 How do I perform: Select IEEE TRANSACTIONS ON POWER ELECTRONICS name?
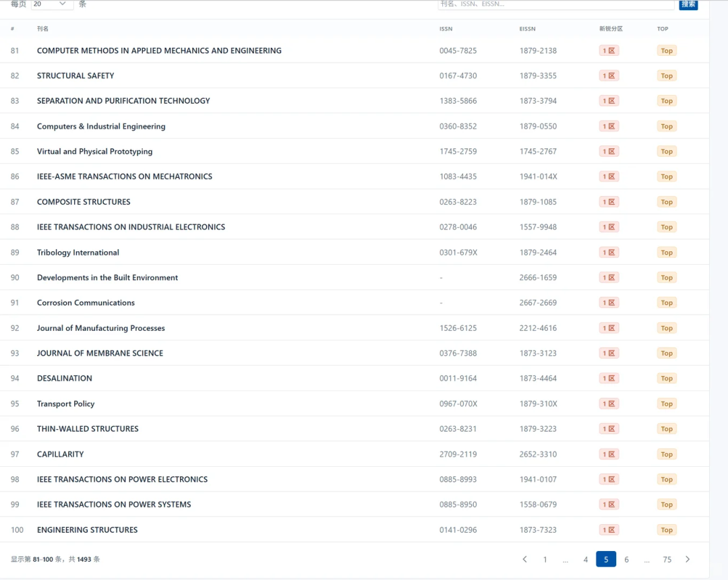(122, 480)
